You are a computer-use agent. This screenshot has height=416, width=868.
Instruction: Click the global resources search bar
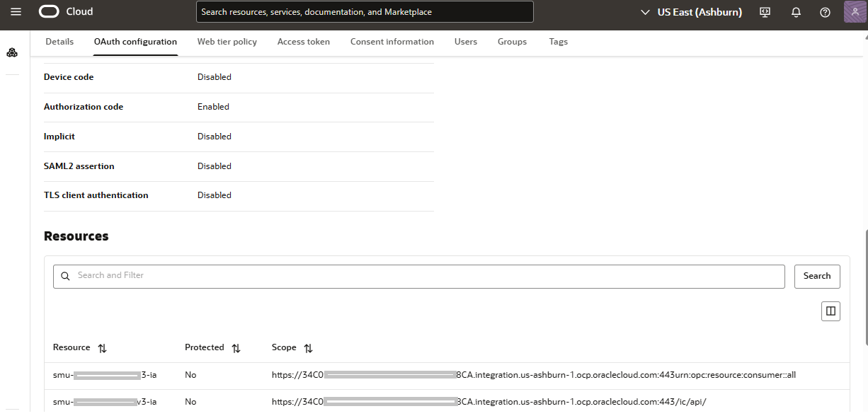click(x=365, y=11)
